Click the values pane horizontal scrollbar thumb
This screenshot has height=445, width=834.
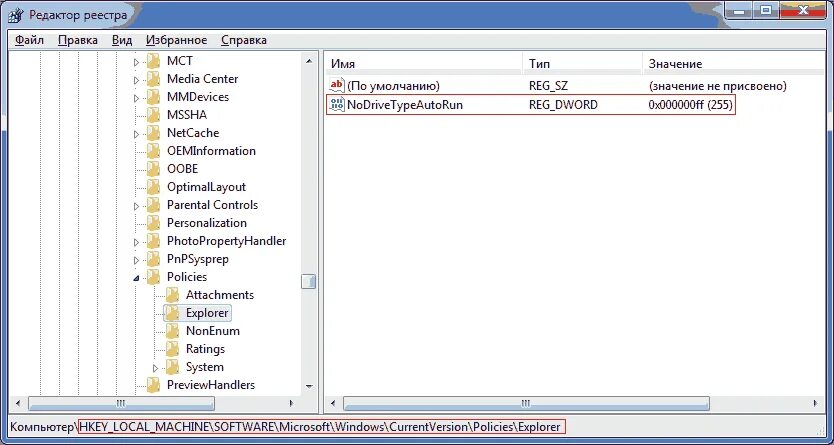(x=526, y=403)
